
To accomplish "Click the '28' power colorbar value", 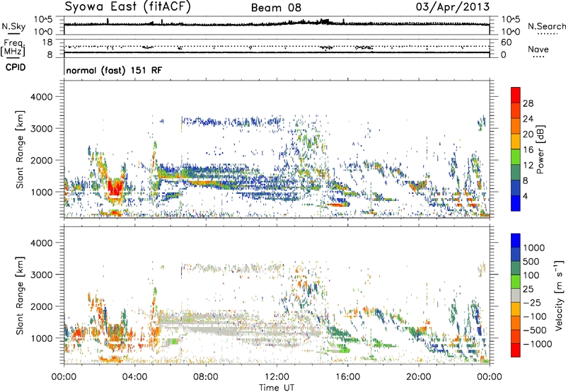I will (528, 103).
